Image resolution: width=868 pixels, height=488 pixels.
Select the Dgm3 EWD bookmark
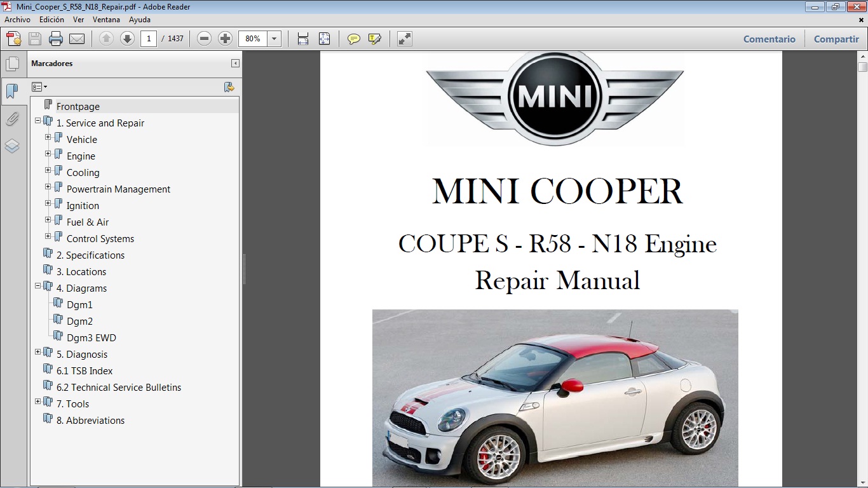[x=90, y=337]
